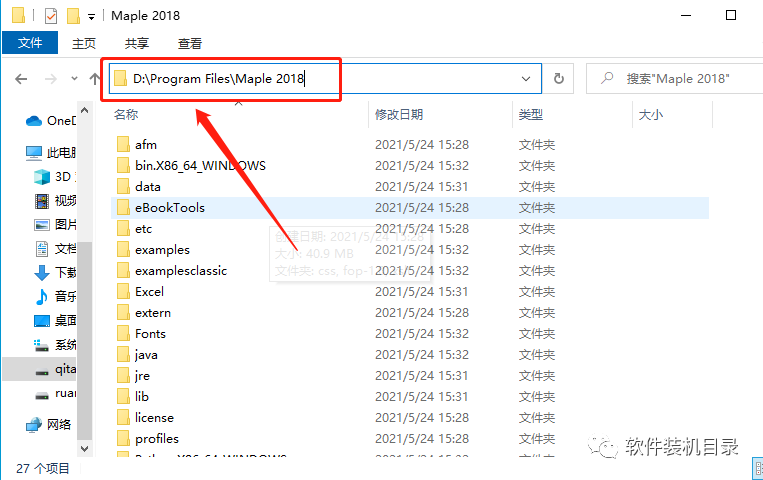Click the examplesclassic folder name
The height and width of the screenshot is (480, 763).
[x=181, y=271]
